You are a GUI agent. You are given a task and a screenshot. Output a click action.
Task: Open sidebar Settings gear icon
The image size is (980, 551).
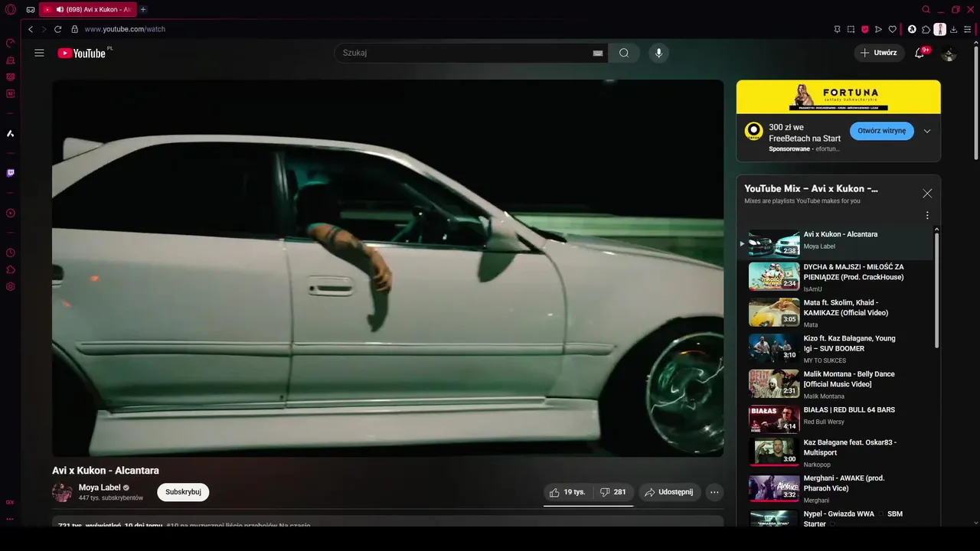tap(11, 287)
